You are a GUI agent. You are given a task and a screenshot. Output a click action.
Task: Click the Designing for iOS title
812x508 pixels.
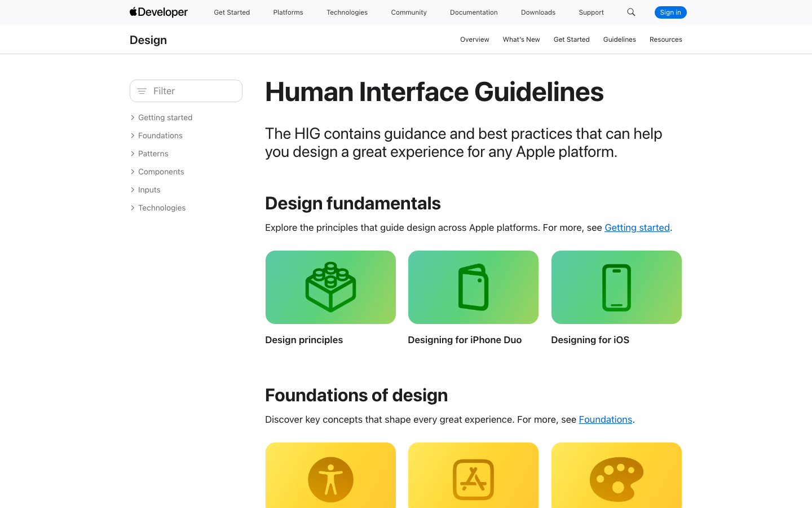pos(590,340)
